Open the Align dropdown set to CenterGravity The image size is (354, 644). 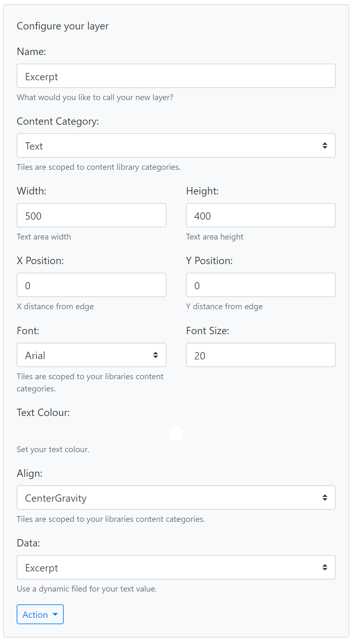coord(176,498)
